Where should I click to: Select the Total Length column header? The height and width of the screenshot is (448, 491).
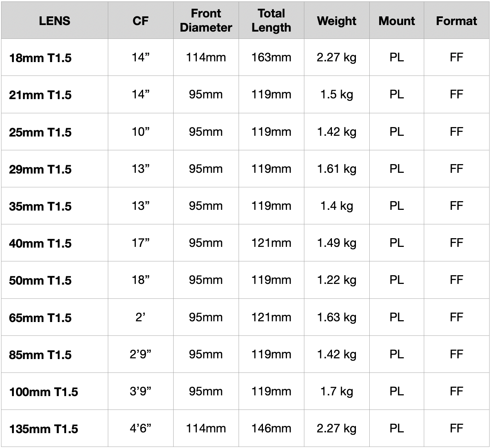[x=271, y=21]
